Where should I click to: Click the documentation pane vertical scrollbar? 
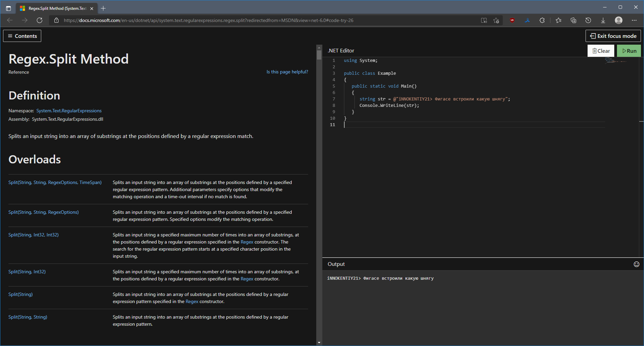[319, 55]
